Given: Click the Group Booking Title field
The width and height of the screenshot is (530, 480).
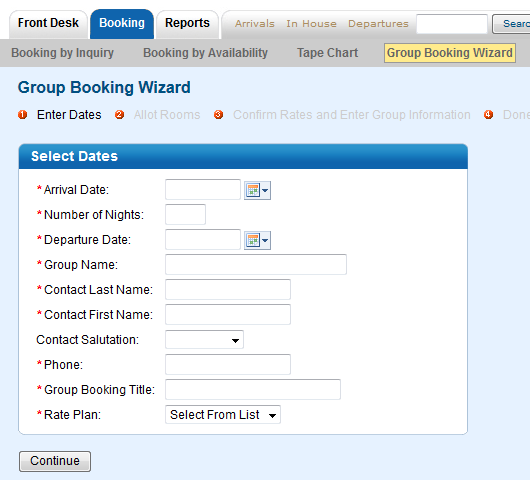Looking at the screenshot, I should click(x=253, y=390).
